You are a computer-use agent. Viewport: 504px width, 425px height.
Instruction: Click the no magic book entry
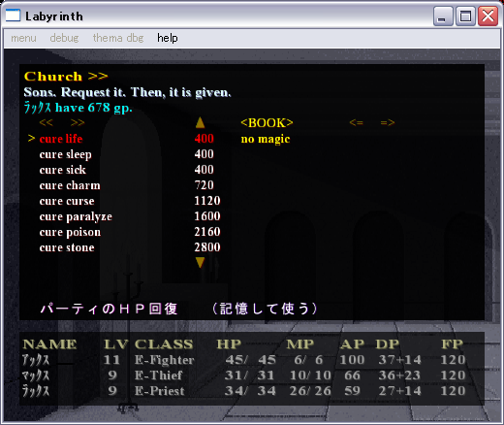pyautogui.click(x=266, y=139)
